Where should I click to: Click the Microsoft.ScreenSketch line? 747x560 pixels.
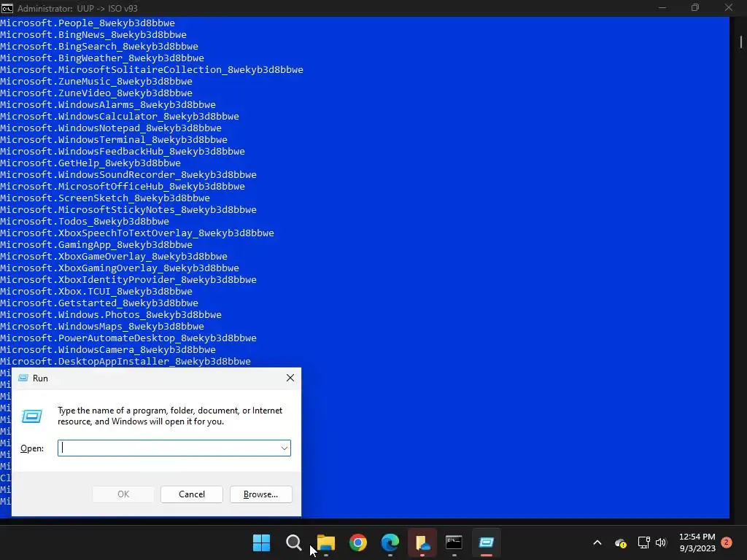click(x=105, y=198)
